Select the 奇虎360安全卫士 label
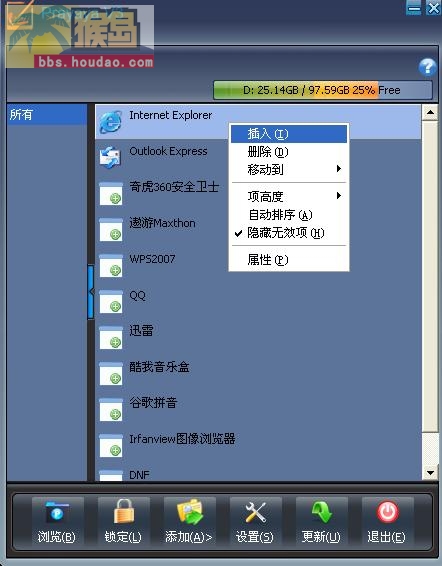Viewport: 442px width, 566px height. coord(174,187)
